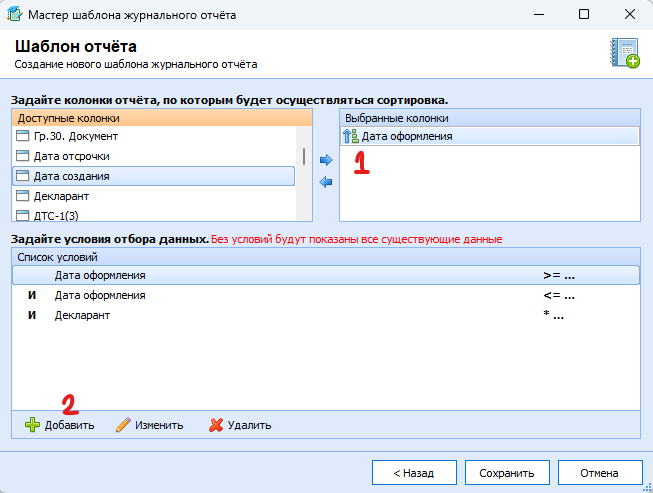Click the left arrow to remove column
This screenshot has height=493, width=653.
pyautogui.click(x=325, y=181)
